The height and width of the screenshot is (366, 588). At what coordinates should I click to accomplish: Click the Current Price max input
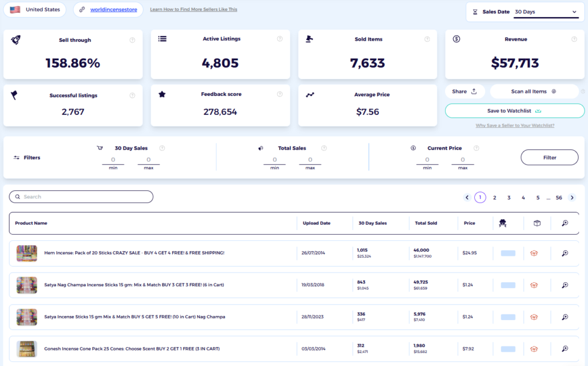(x=463, y=160)
